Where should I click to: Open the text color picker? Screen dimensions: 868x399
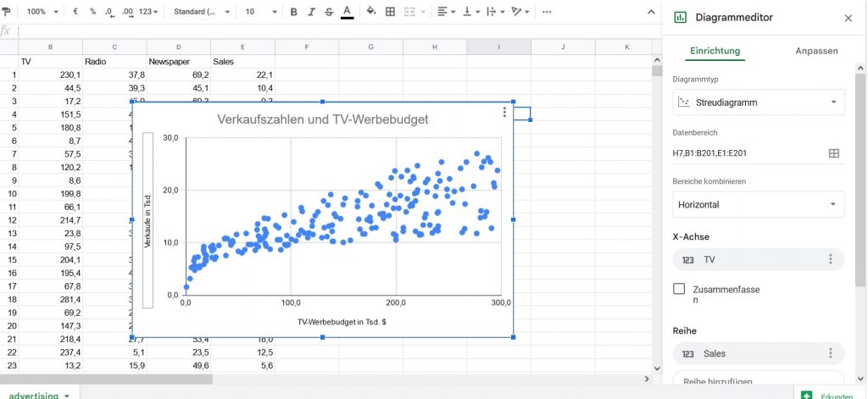point(347,12)
